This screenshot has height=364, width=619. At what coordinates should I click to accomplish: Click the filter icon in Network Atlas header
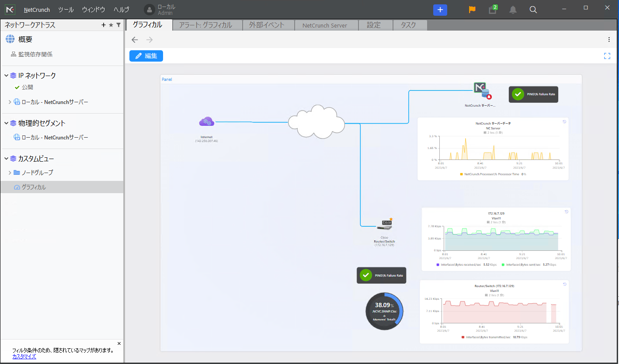point(118,25)
